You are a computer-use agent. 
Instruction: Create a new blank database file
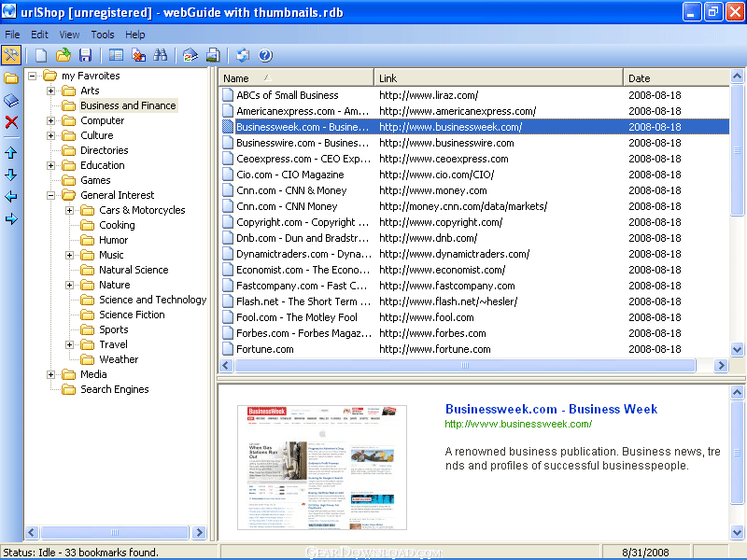(x=41, y=55)
